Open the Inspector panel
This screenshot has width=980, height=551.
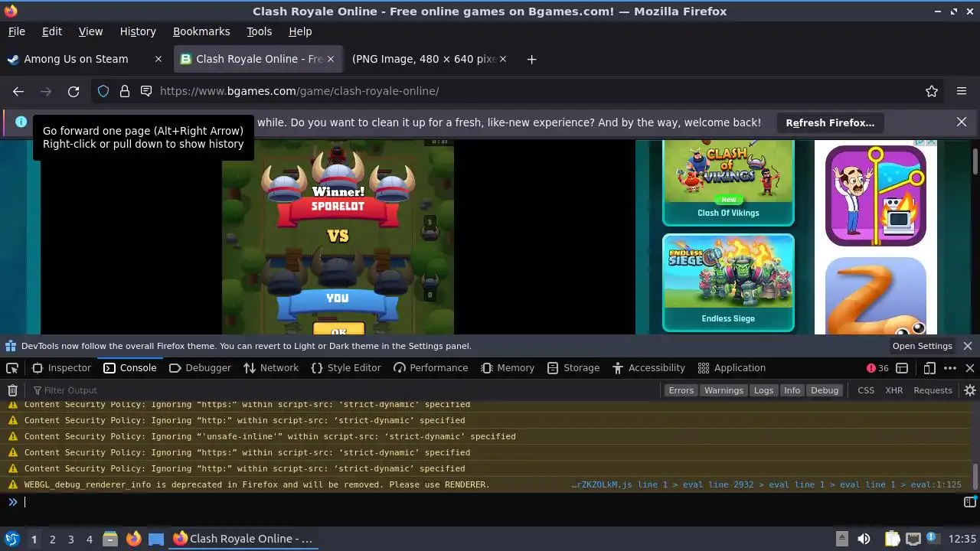click(x=61, y=368)
